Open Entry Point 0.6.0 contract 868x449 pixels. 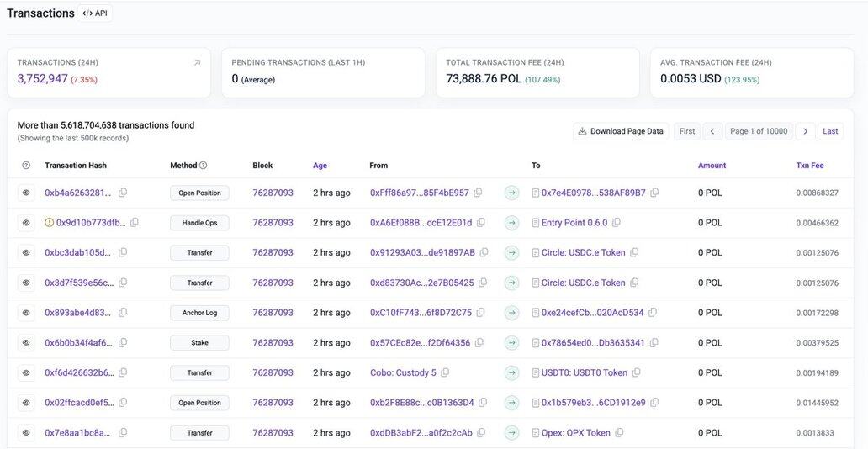coord(574,223)
